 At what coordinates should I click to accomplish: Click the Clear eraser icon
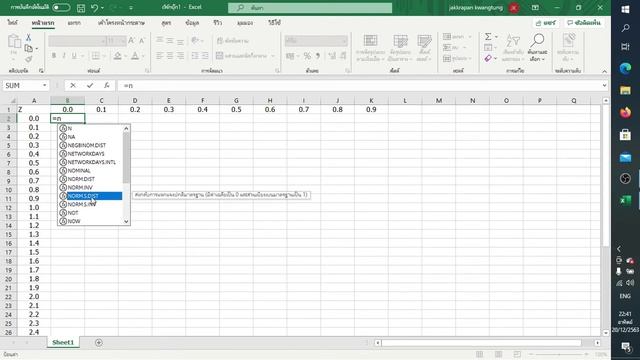pos(488,59)
